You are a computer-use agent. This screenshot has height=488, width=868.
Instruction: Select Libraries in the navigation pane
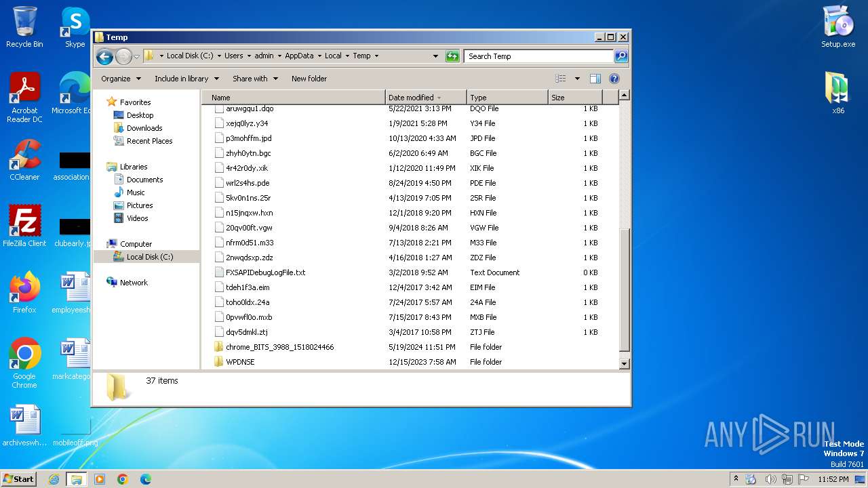pyautogui.click(x=134, y=167)
